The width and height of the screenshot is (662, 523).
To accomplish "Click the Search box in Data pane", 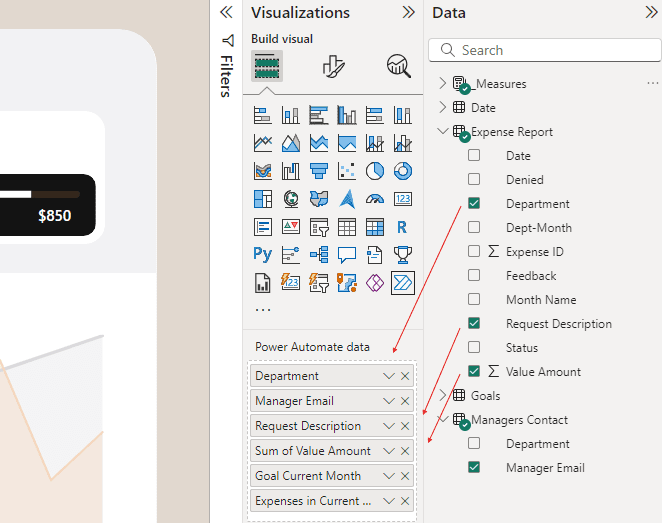I will tap(545, 50).
